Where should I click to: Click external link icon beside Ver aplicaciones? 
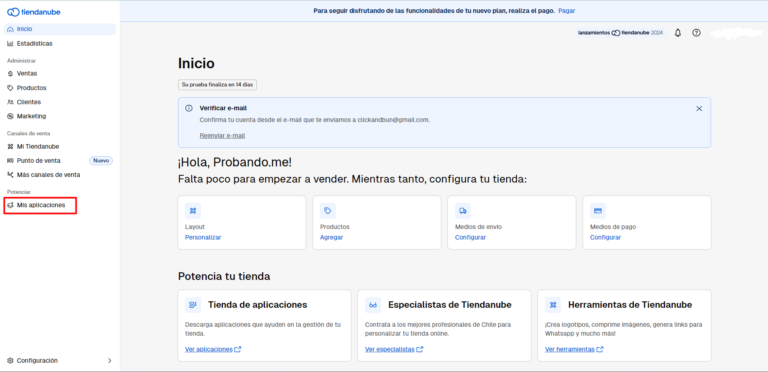coord(238,349)
